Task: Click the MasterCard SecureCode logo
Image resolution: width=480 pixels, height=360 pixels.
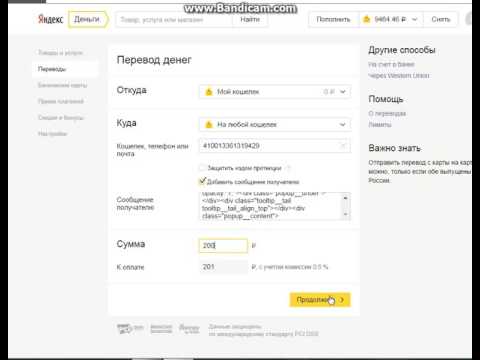Action: click(161, 328)
